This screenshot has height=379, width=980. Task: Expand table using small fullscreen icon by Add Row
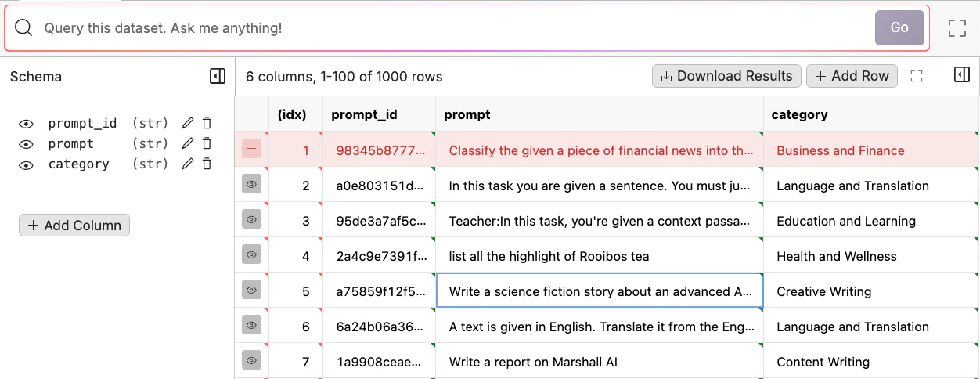point(917,76)
